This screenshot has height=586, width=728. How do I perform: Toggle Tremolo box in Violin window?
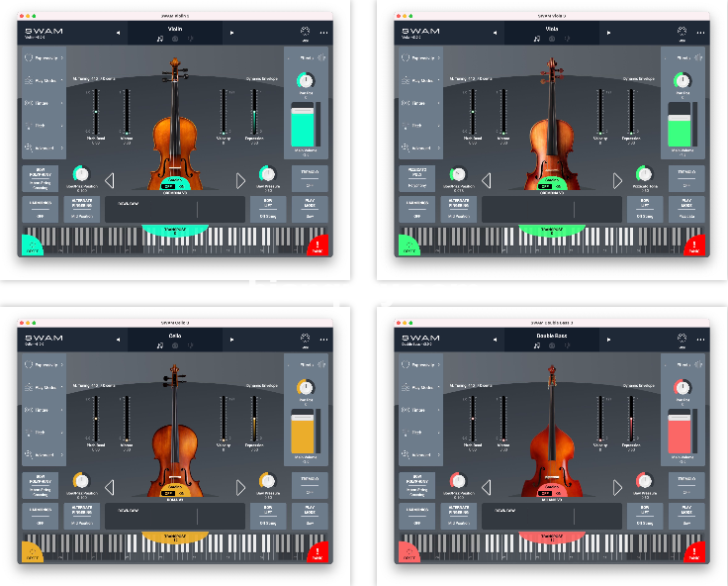coord(310,178)
